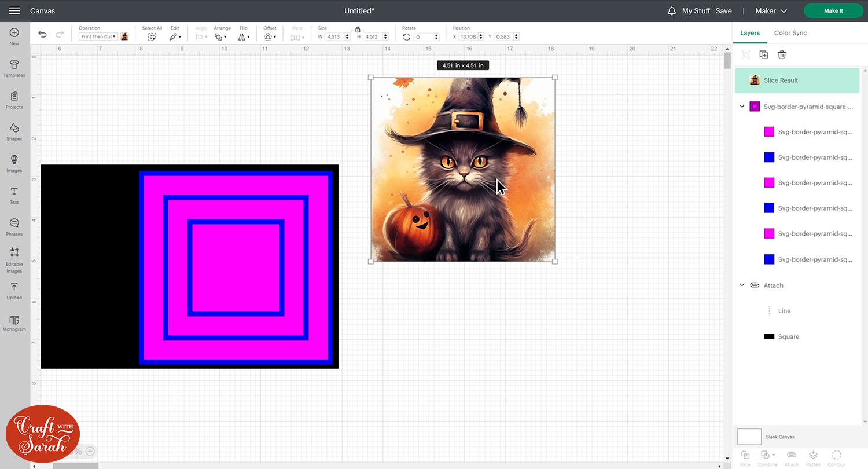Open the Shapes tool
Viewport: 868px width, 469px height.
click(14, 132)
